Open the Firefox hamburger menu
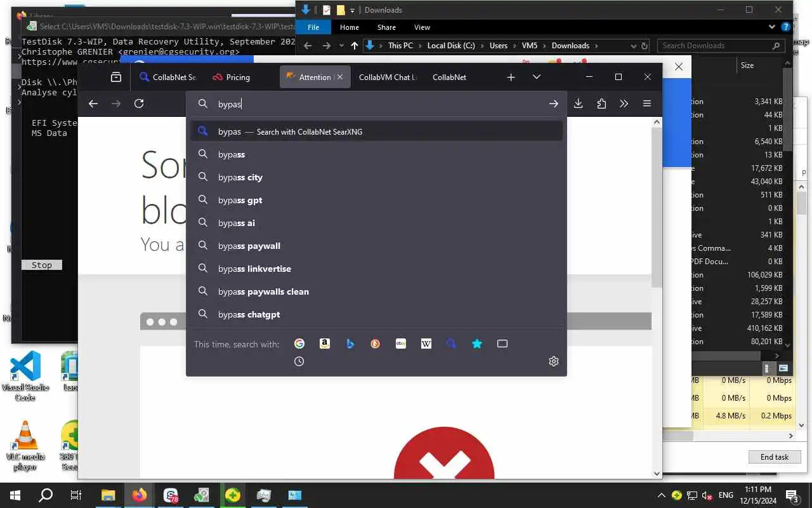Image resolution: width=812 pixels, height=508 pixels. click(x=647, y=104)
